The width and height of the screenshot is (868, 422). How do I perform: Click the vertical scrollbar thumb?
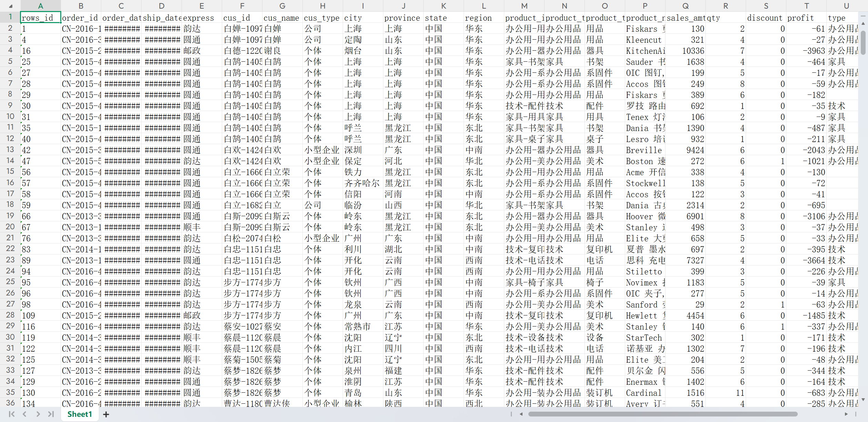(x=863, y=42)
